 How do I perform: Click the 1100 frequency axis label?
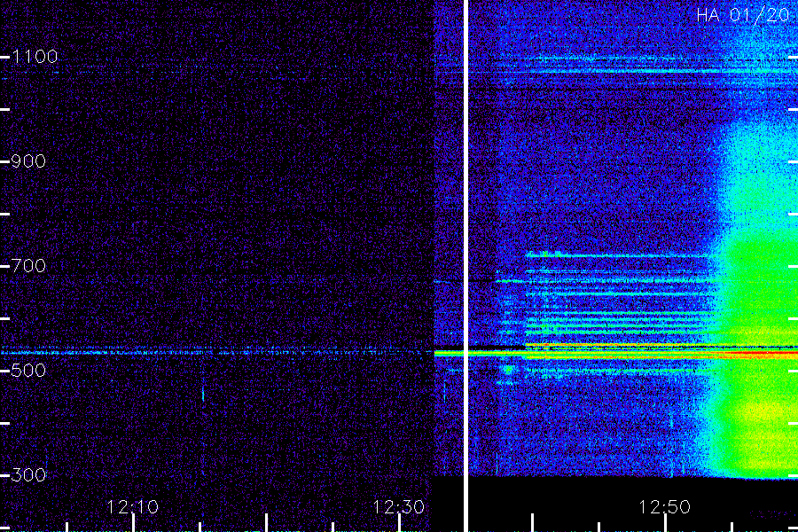pos(35,57)
